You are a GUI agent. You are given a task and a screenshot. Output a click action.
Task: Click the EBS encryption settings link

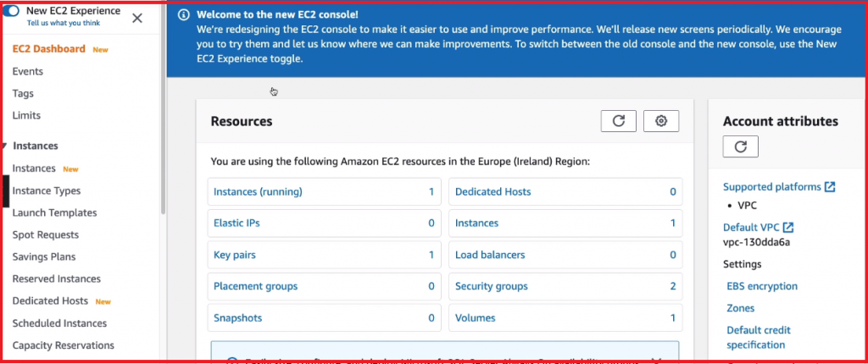(762, 286)
